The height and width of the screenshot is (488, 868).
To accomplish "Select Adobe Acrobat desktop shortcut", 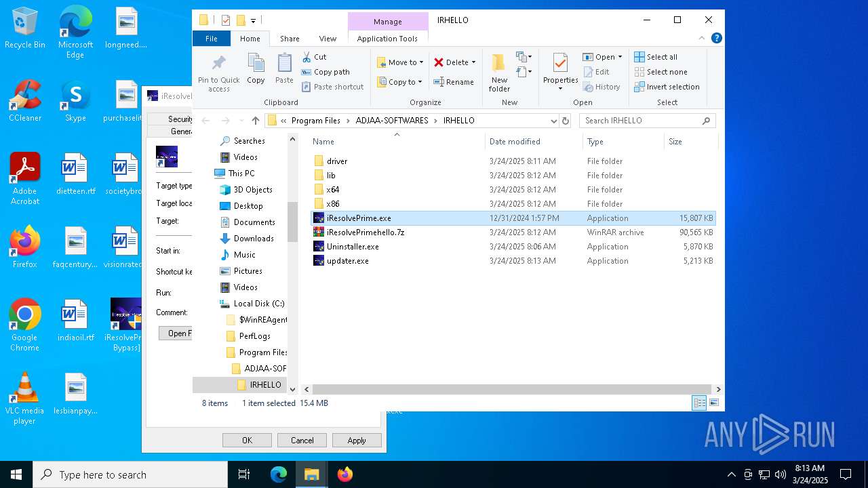I will [25, 179].
